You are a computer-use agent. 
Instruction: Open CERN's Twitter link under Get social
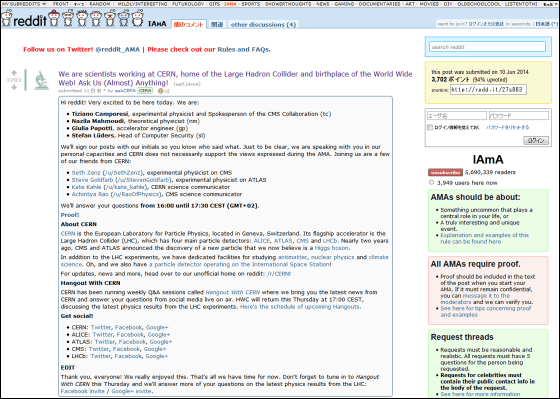[x=101, y=328]
